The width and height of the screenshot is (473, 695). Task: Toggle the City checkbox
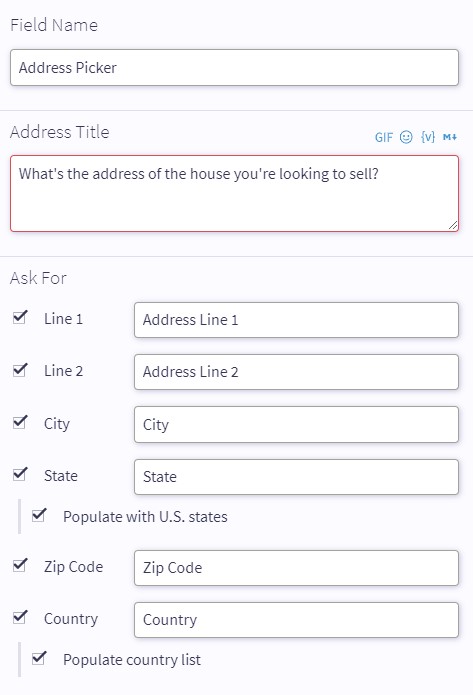coord(20,422)
